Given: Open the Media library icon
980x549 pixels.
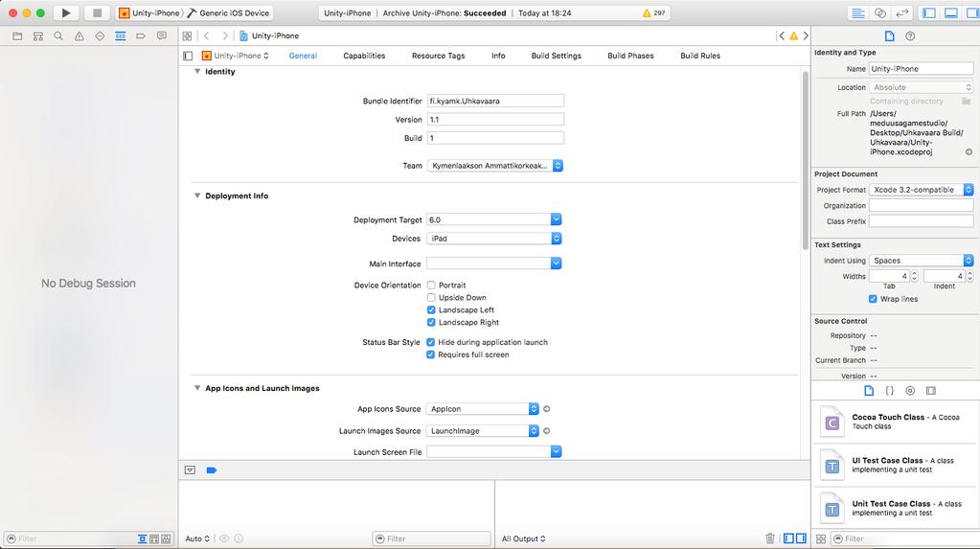Looking at the screenshot, I should (x=930, y=391).
